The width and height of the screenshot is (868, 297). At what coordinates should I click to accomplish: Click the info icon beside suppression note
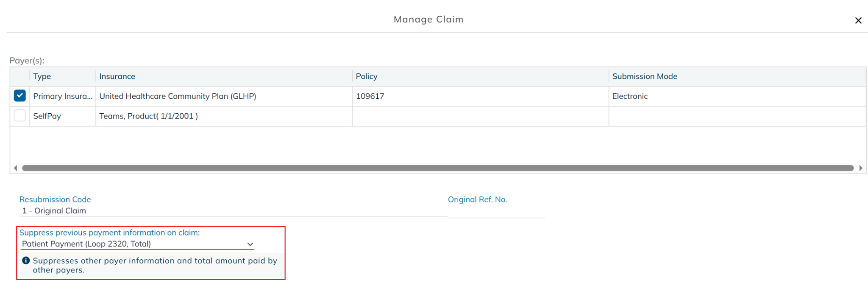(26, 261)
